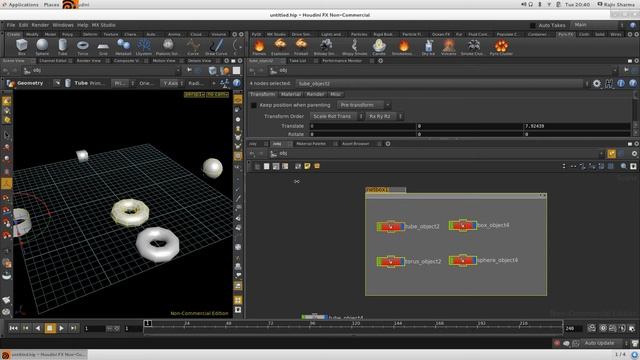Select the Curve shelf tool
The image size is (640, 360).
[x=193, y=47]
